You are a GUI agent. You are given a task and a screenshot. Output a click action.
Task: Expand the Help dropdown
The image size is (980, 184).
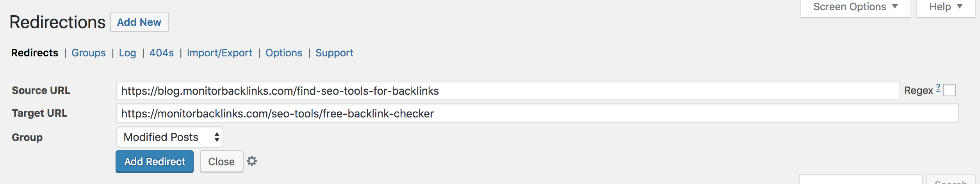pos(946,7)
